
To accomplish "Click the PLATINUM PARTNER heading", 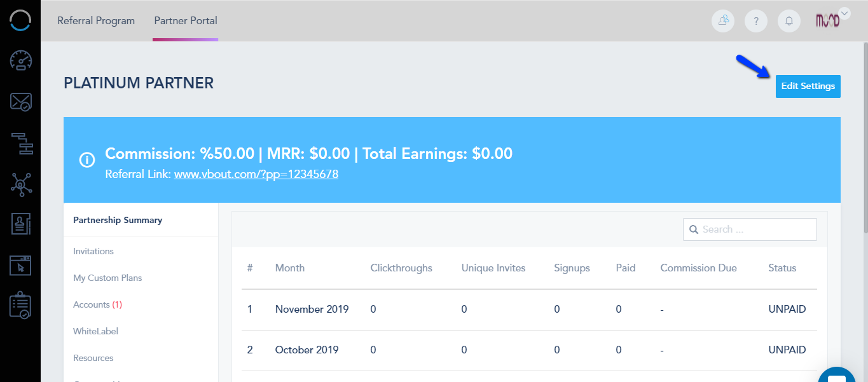I will [x=139, y=83].
